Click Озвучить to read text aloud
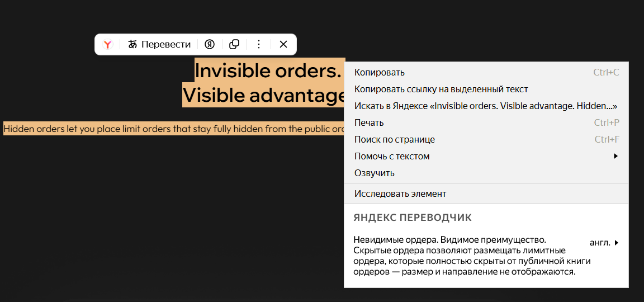Image resolution: width=644 pixels, height=302 pixels. [375, 173]
